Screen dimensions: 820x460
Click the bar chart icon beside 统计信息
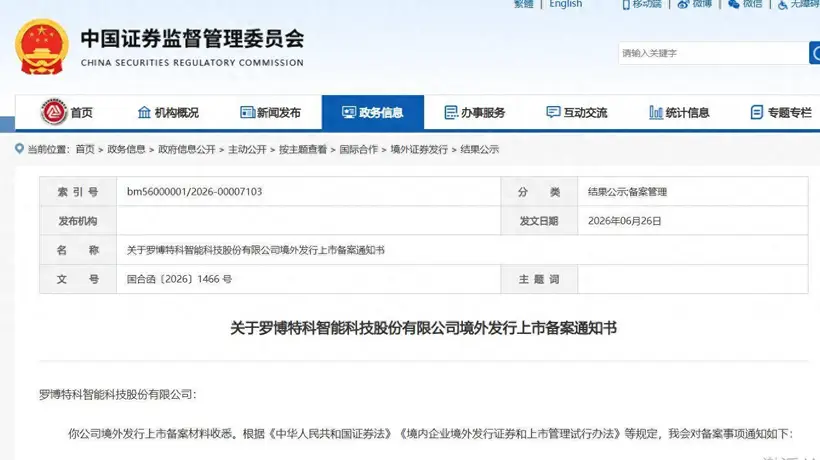(x=656, y=112)
